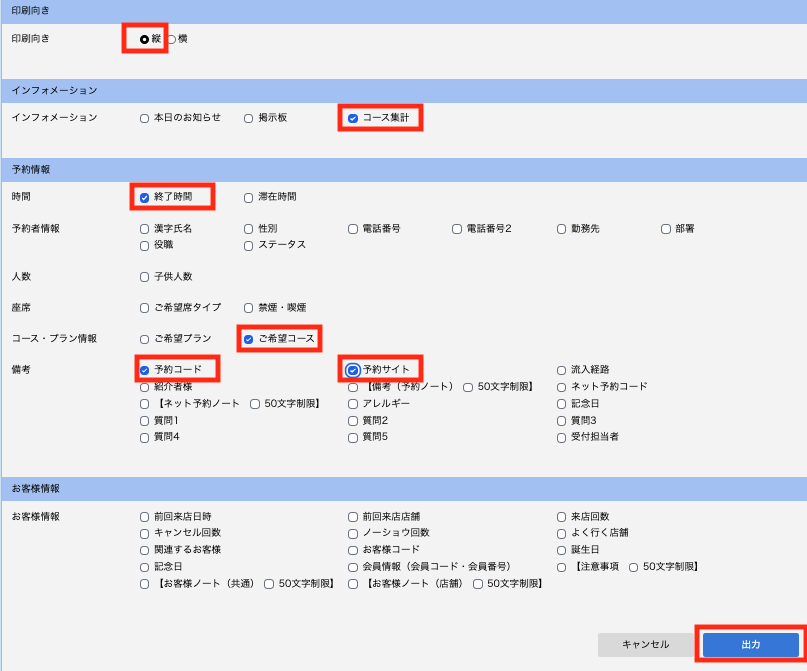Check the 掲示板 checkbox
807x671 pixels.
(x=248, y=118)
